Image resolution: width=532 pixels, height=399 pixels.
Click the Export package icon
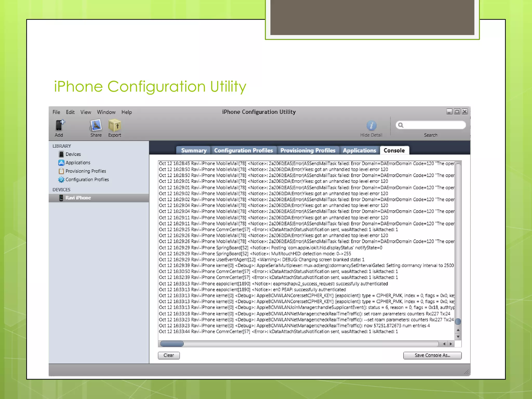(x=115, y=125)
